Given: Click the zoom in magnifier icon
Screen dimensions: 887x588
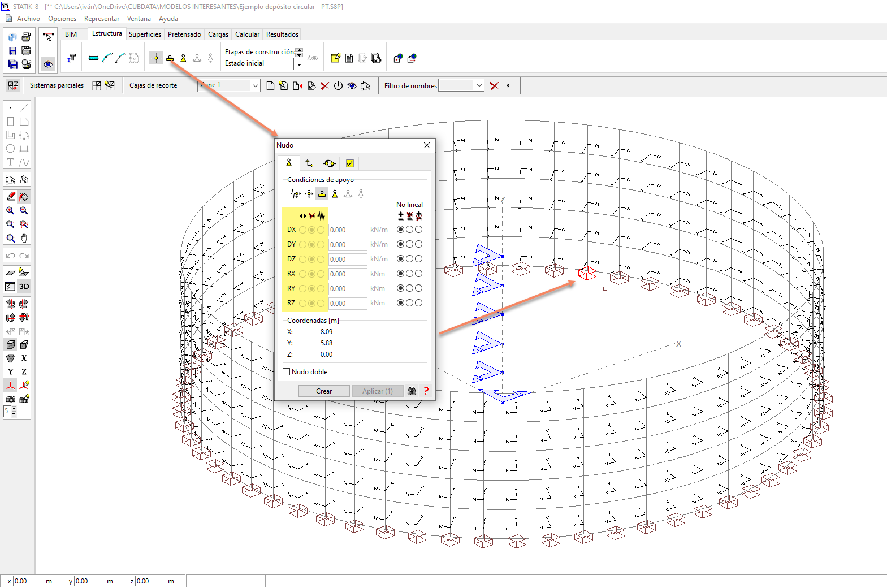Looking at the screenshot, I should pos(10,210).
